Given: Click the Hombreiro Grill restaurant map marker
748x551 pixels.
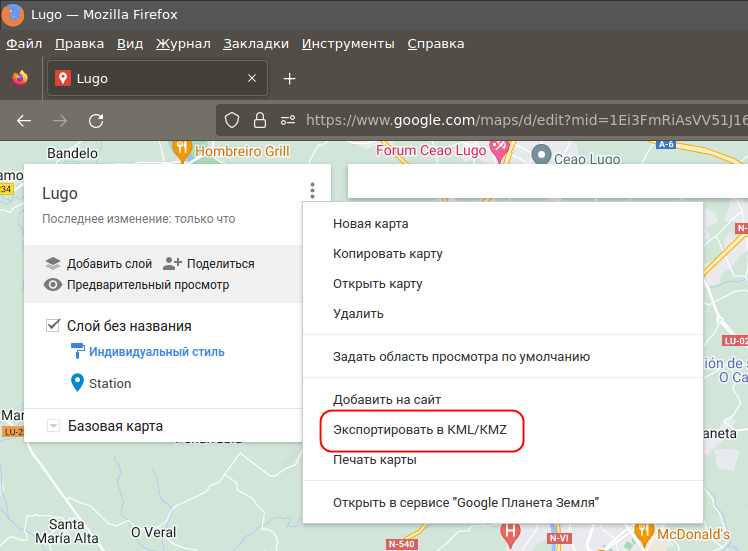Looking at the screenshot, I should [182, 151].
